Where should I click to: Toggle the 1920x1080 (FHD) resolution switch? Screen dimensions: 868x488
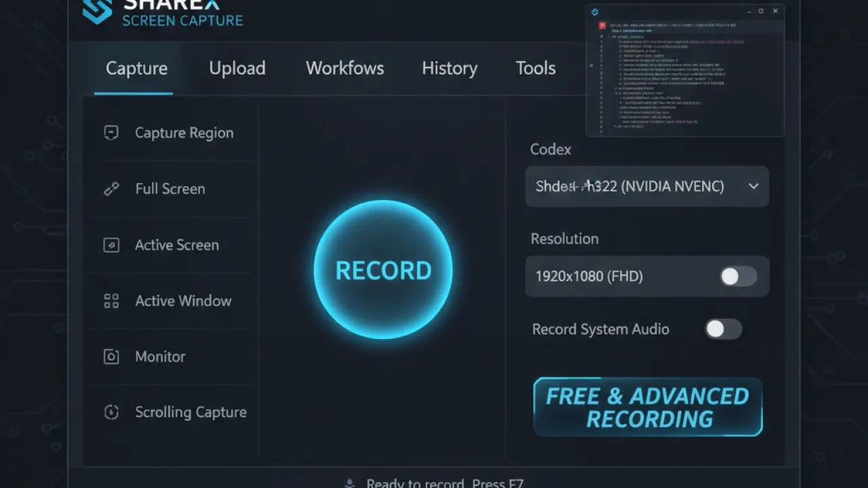pyautogui.click(x=738, y=276)
